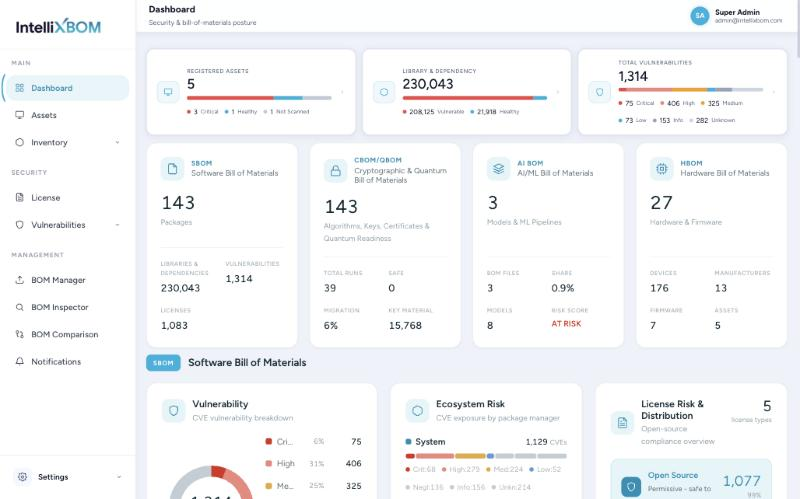Click the Notifications bell icon
The width and height of the screenshot is (800, 499).
[19, 361]
